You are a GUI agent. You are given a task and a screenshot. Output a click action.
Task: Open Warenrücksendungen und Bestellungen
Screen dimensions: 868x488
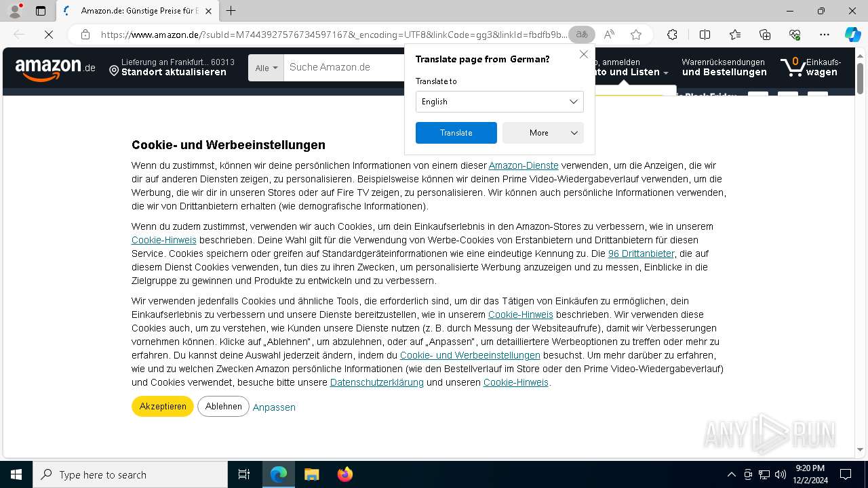tap(724, 67)
